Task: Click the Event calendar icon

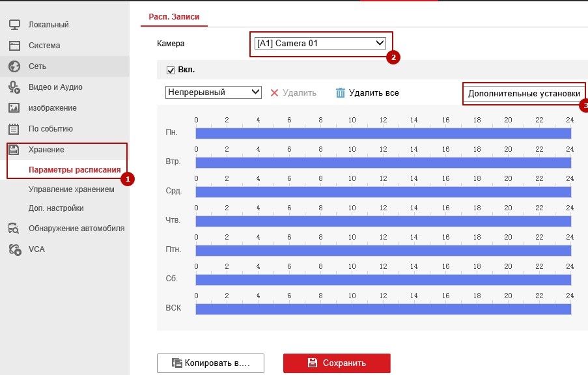Action: point(14,129)
